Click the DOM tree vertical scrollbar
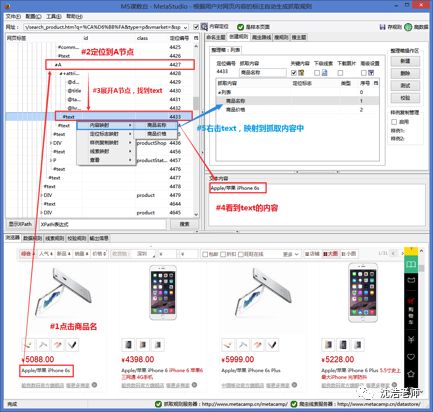 196,130
